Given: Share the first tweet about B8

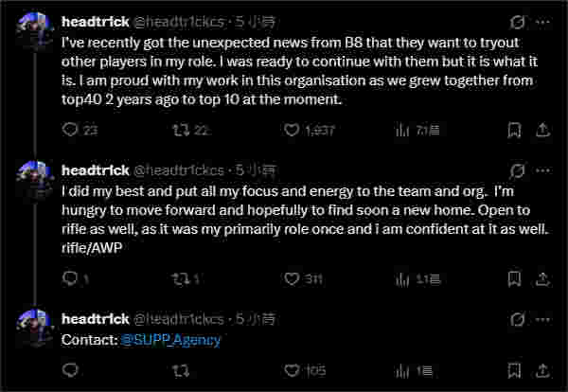Looking at the screenshot, I should click(543, 131).
